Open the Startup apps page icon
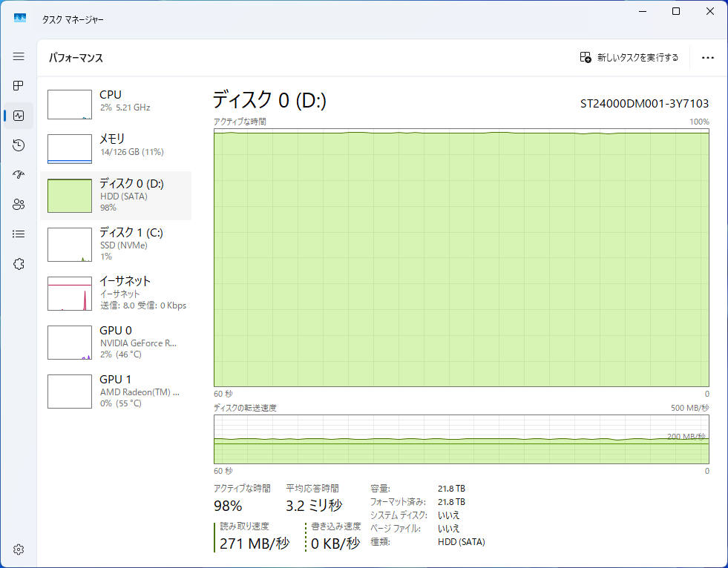728x568 pixels. 19,175
